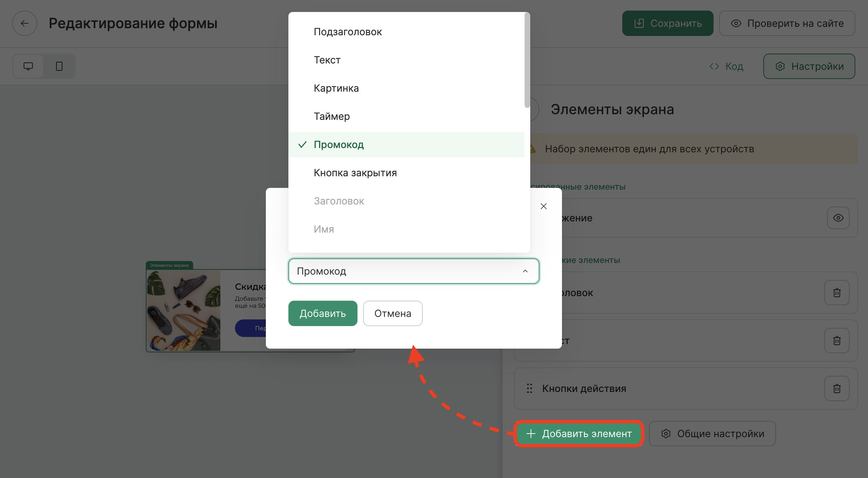Switch to mobile preview icon

(x=59, y=66)
